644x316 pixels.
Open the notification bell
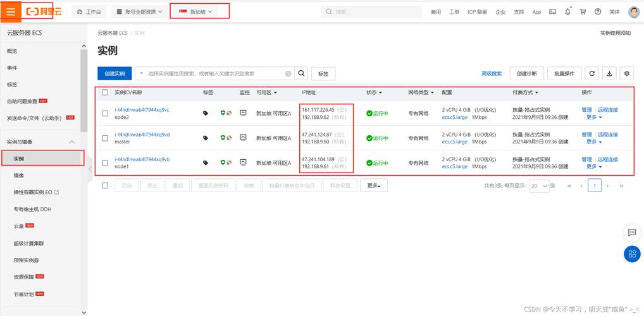point(567,12)
